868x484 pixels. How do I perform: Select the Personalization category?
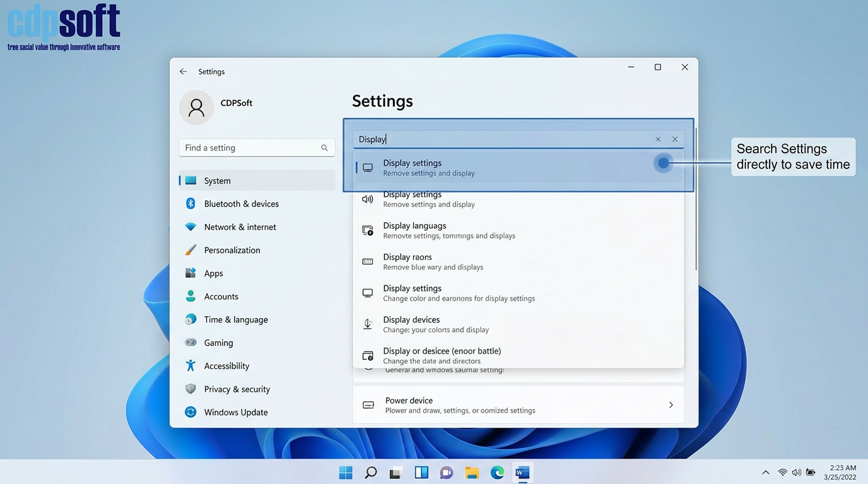pos(232,250)
